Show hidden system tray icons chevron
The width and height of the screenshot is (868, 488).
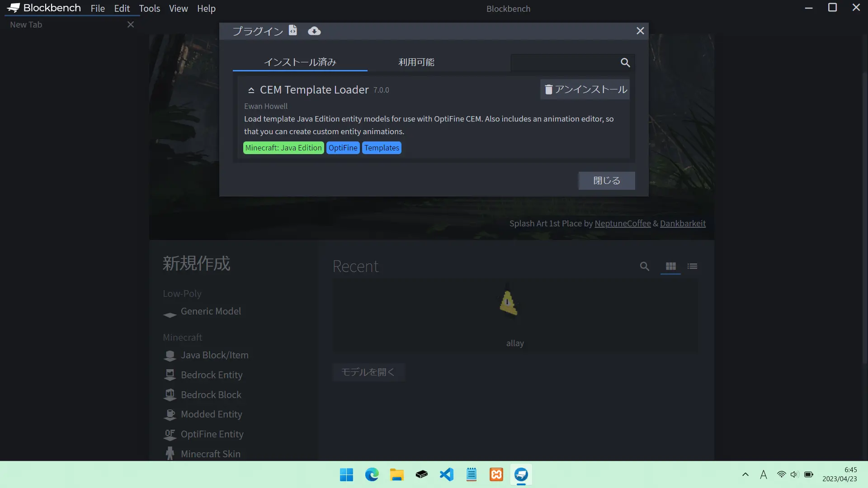point(745,474)
